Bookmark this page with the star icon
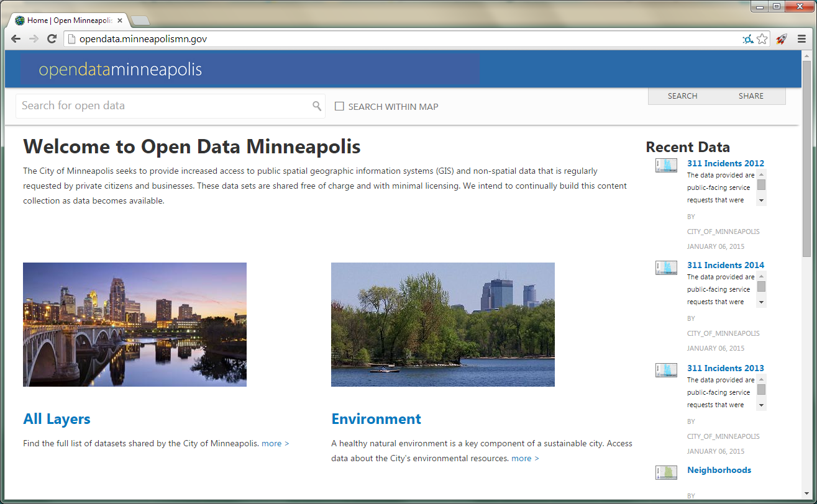Image resolution: width=817 pixels, height=504 pixels. [x=762, y=39]
